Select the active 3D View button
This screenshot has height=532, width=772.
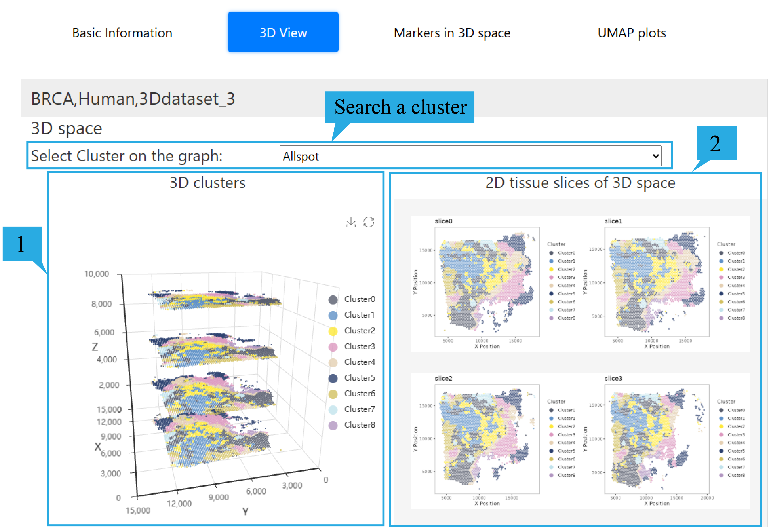[283, 32]
